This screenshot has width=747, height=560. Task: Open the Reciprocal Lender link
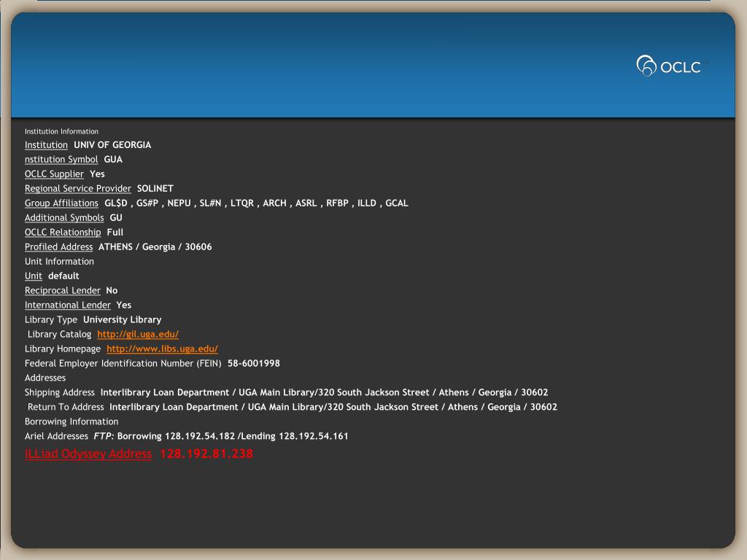click(63, 290)
